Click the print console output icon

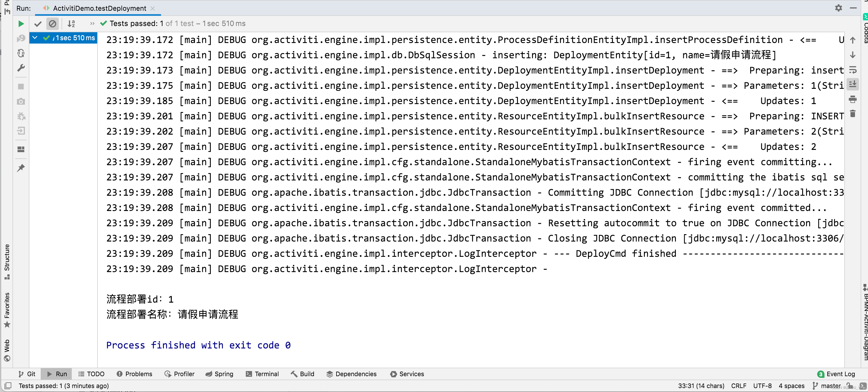coord(852,99)
